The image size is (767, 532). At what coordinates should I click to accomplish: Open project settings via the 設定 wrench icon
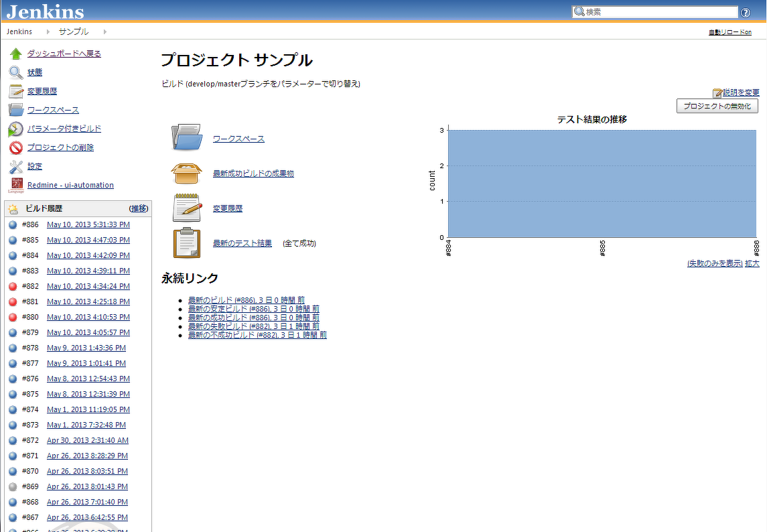coord(14,165)
